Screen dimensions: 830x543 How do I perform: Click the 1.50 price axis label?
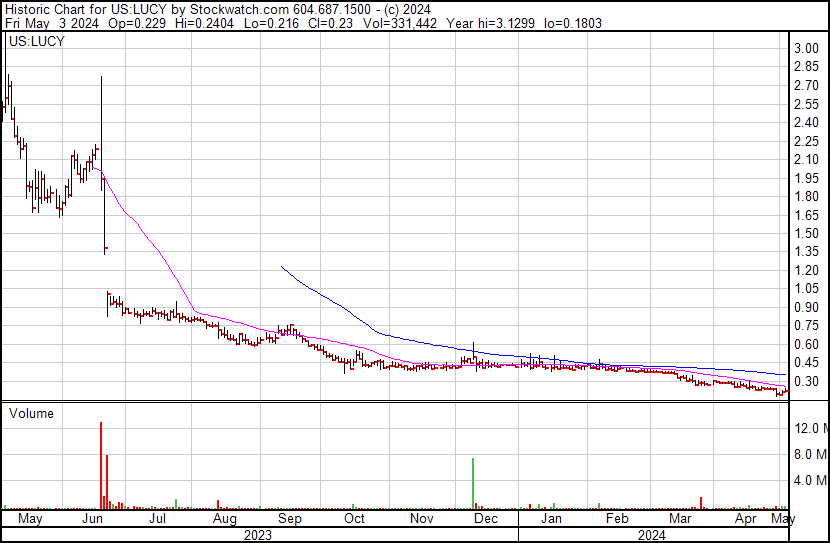tap(806, 233)
